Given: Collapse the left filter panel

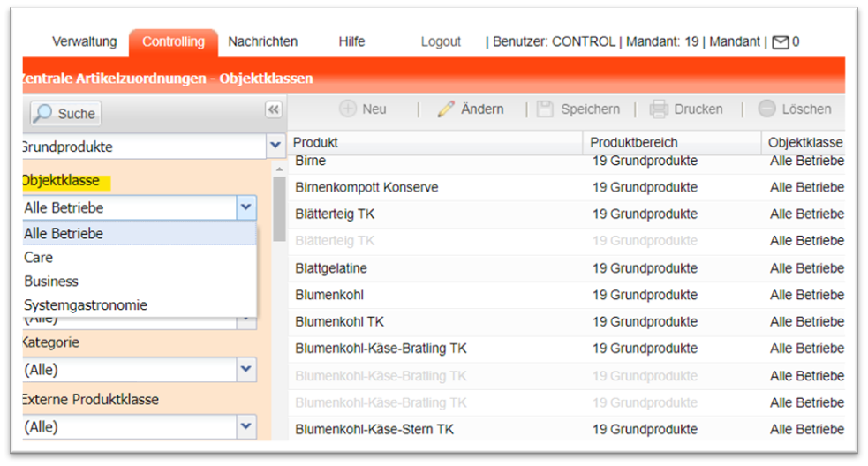Looking at the screenshot, I should coord(274,109).
